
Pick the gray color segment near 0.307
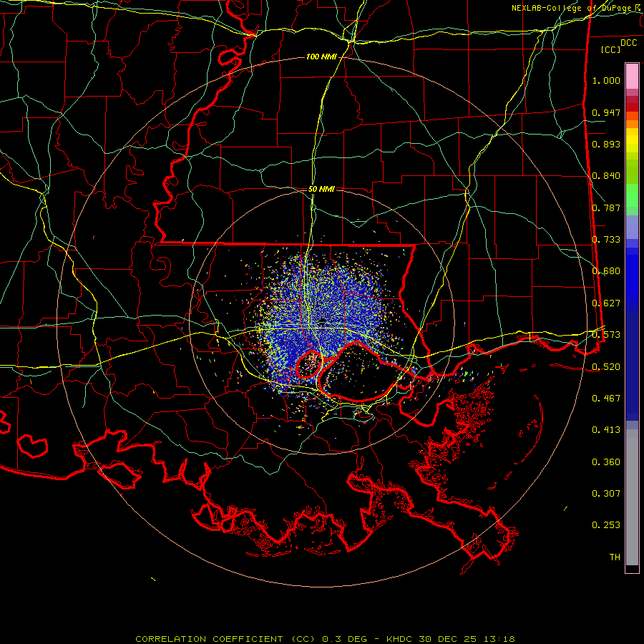click(632, 497)
